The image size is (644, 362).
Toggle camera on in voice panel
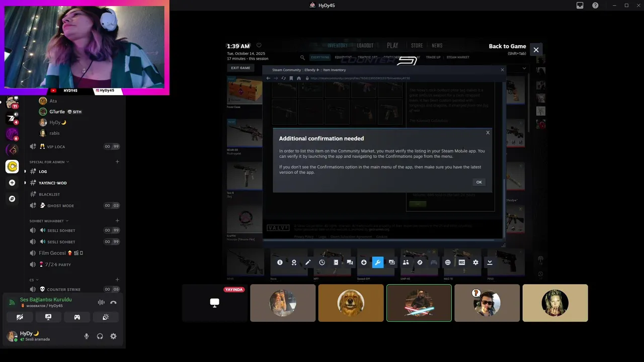(x=20, y=317)
